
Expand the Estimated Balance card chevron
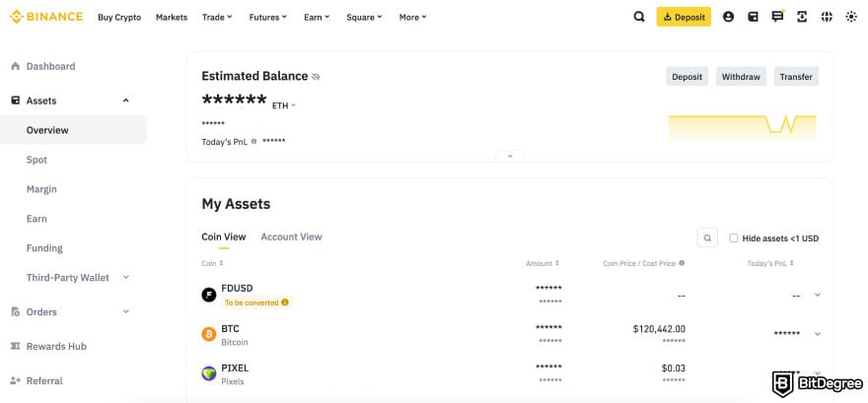coord(510,157)
